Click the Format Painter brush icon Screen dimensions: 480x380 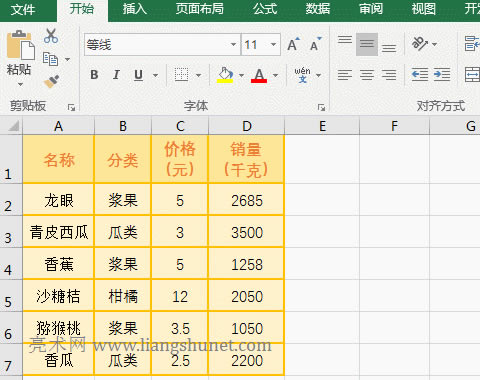click(51, 82)
